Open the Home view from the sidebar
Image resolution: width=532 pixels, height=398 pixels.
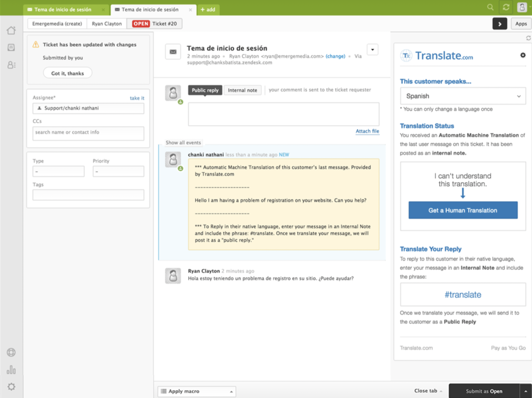11,30
